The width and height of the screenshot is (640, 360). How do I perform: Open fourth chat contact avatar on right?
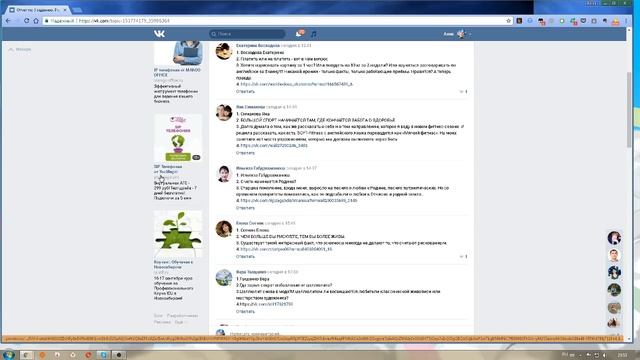[614, 290]
